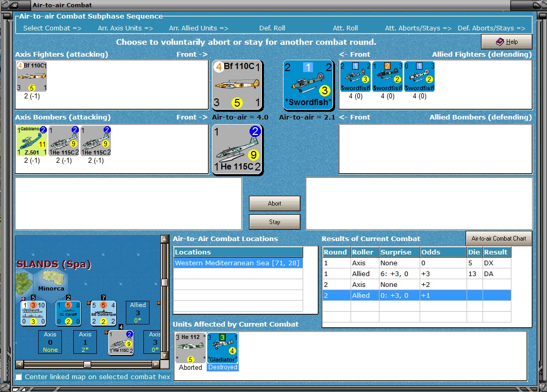Screen dimensions: 547x392
Task: Click the Allied 3 marker on the map
Action: [138, 313]
